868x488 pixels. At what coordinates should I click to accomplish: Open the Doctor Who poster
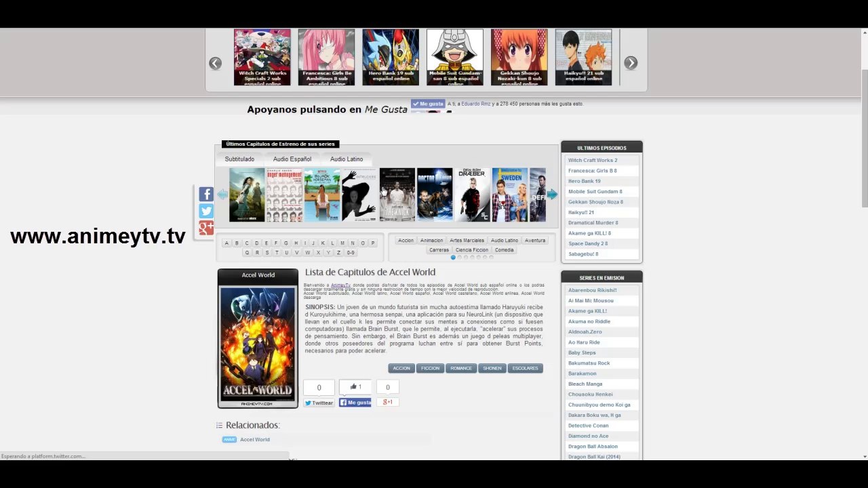click(435, 195)
